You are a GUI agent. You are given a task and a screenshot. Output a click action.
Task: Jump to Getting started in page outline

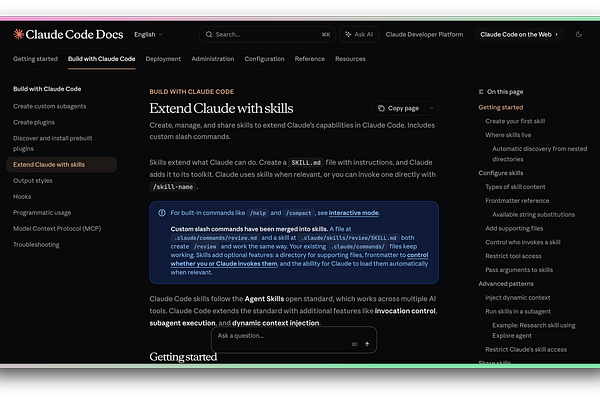tap(501, 108)
